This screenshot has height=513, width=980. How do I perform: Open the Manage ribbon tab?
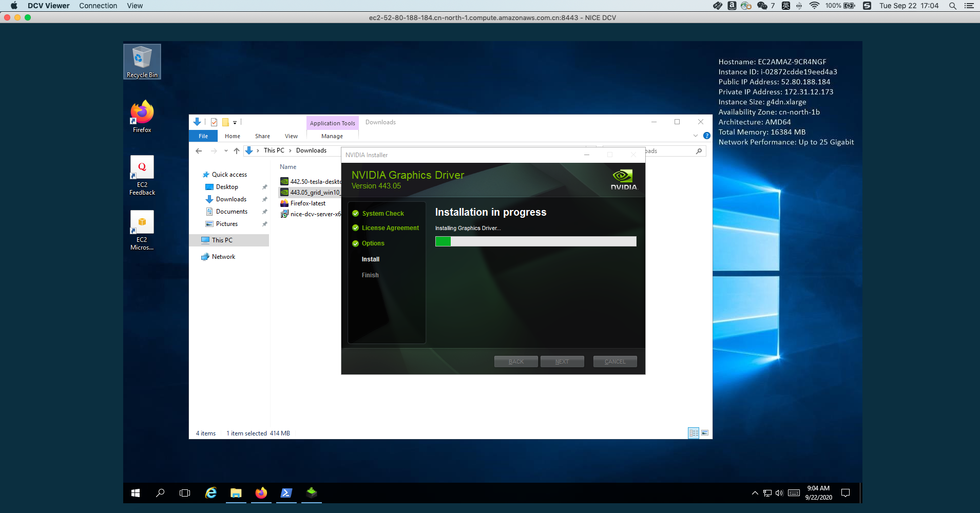(x=332, y=136)
